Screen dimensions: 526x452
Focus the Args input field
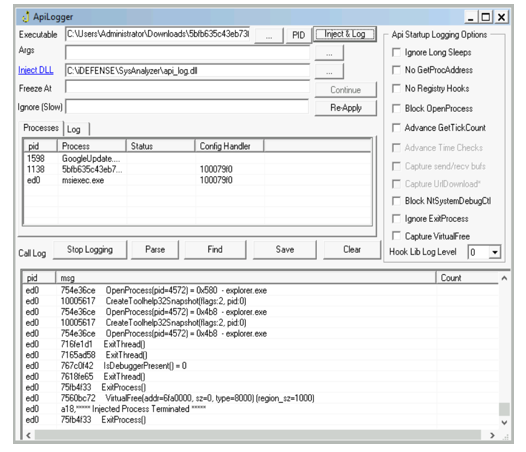187,52
